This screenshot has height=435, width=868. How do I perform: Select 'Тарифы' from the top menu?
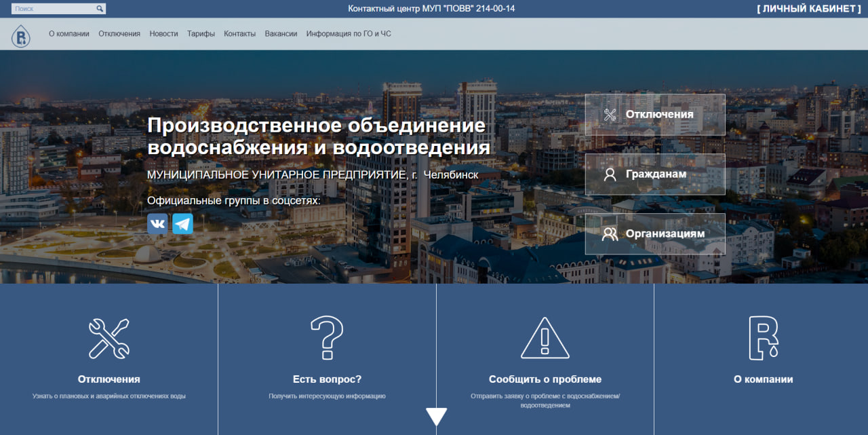click(201, 34)
